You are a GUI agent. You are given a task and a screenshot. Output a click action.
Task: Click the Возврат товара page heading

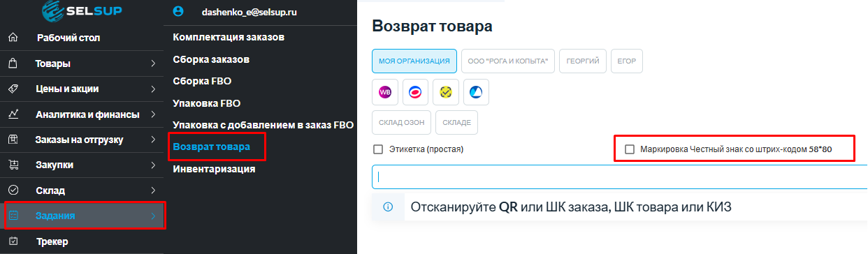(432, 27)
